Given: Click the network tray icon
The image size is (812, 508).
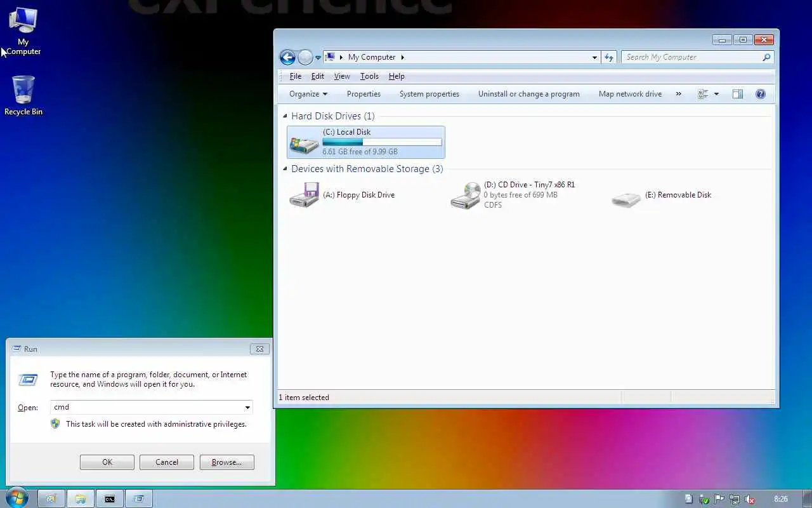Looking at the screenshot, I should (x=735, y=499).
